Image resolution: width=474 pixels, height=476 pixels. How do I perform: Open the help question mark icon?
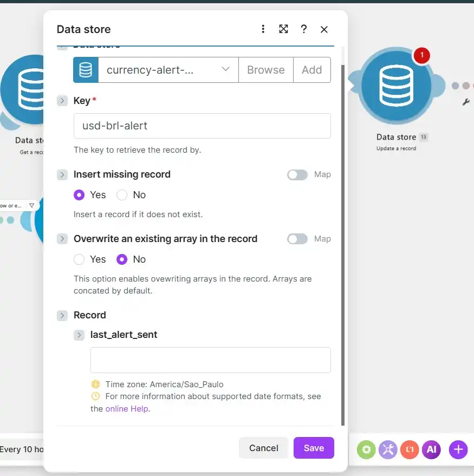click(x=304, y=29)
